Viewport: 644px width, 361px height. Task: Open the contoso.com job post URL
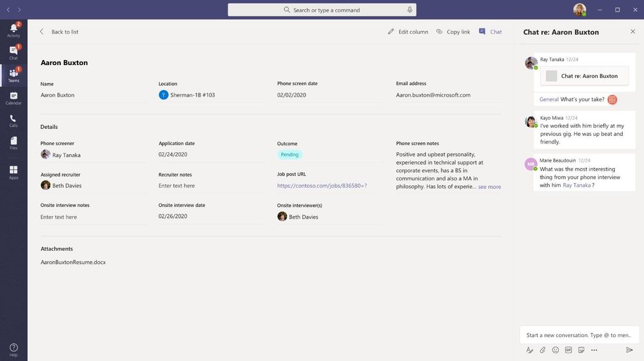pos(322,186)
